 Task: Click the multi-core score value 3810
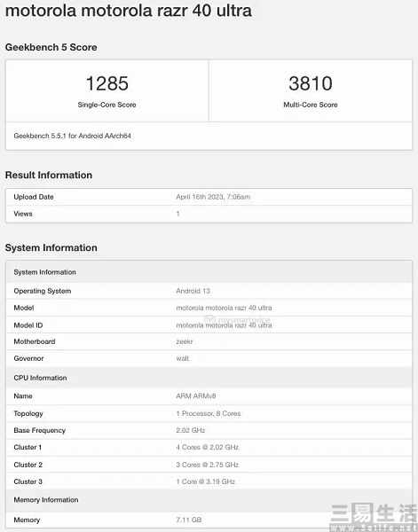coord(311,83)
